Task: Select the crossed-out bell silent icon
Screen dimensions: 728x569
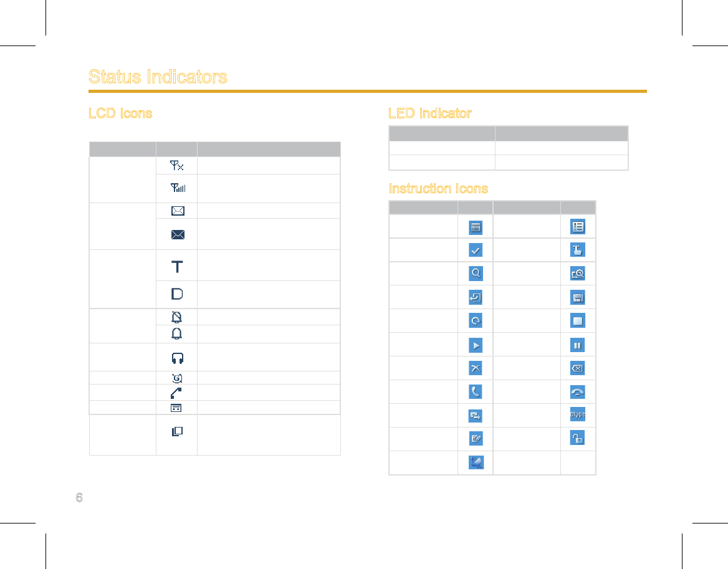Action: [176, 317]
